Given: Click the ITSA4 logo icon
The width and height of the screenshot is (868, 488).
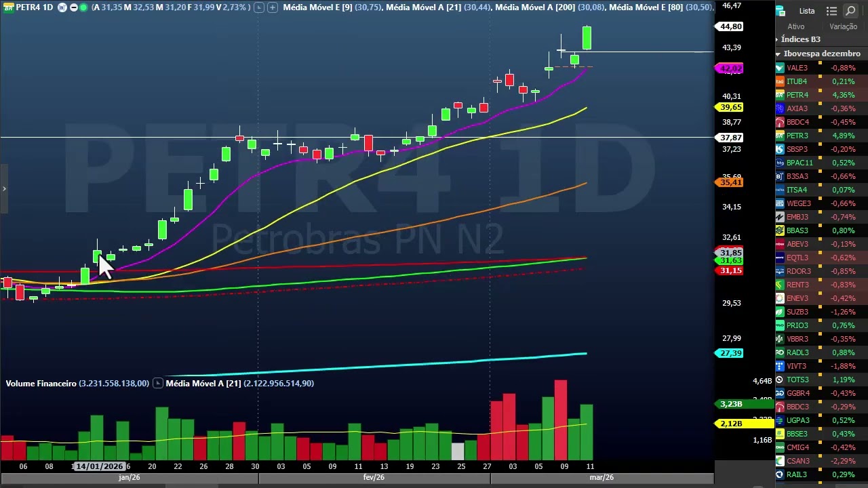Looking at the screenshot, I should 780,190.
